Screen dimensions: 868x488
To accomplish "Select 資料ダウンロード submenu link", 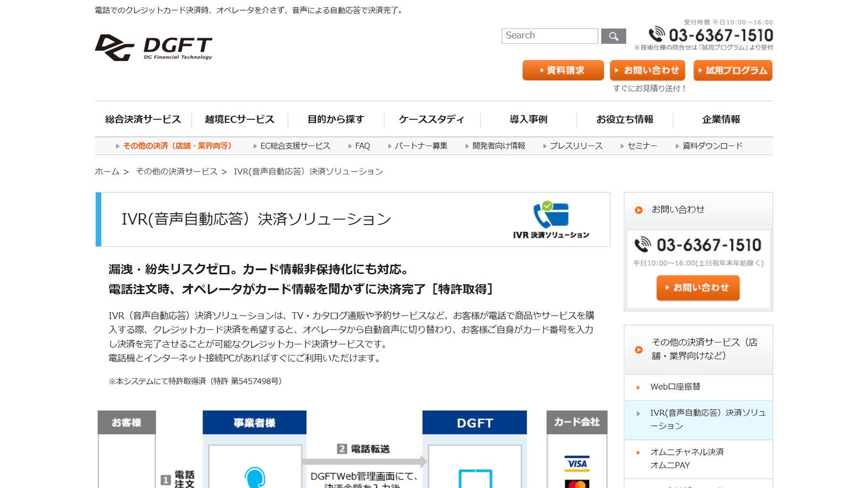I will point(712,145).
